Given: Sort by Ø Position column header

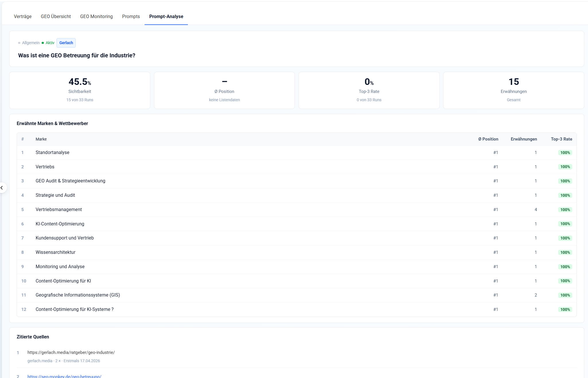Looking at the screenshot, I should click(x=488, y=139).
